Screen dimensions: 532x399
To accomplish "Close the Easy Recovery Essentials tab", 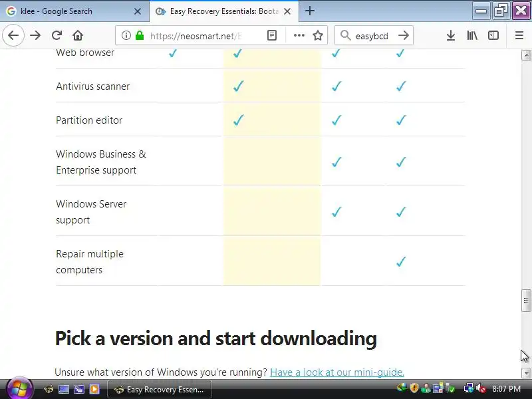I will [287, 11].
